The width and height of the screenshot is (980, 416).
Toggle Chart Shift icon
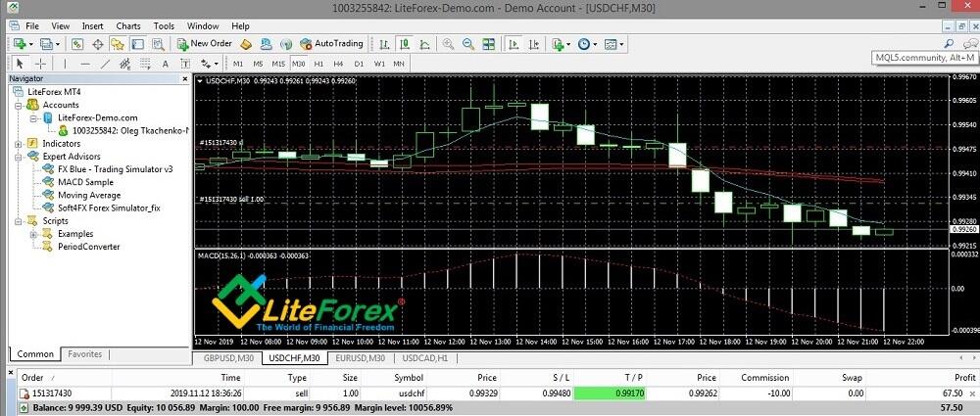coord(534,44)
